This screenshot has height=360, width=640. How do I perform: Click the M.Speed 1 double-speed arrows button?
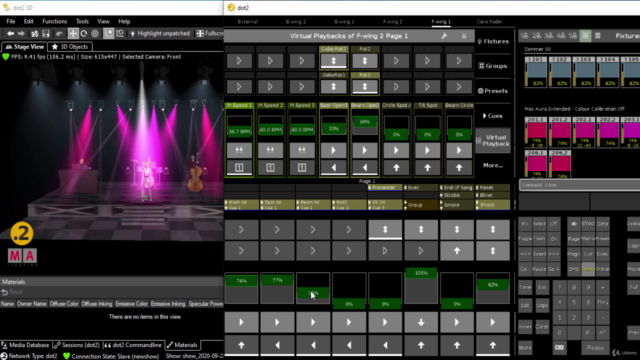point(239,150)
